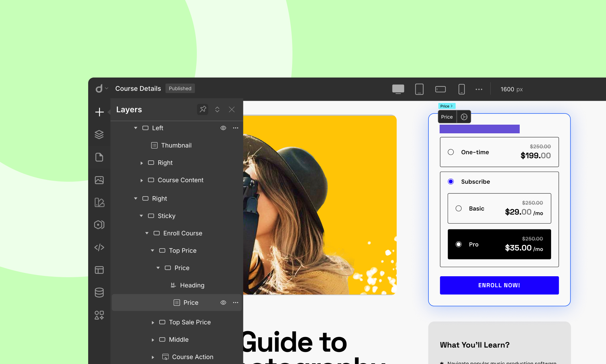Select the Pro plan radio button
This screenshot has height=364, width=606.
[459, 245]
